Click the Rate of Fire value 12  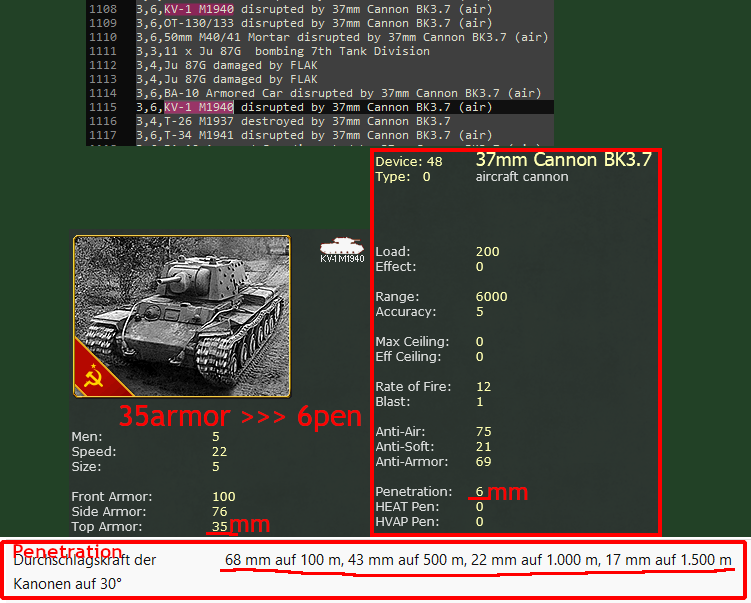pos(483,387)
